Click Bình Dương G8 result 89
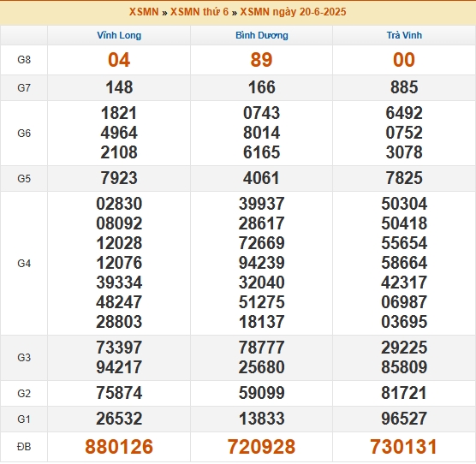 coord(261,59)
